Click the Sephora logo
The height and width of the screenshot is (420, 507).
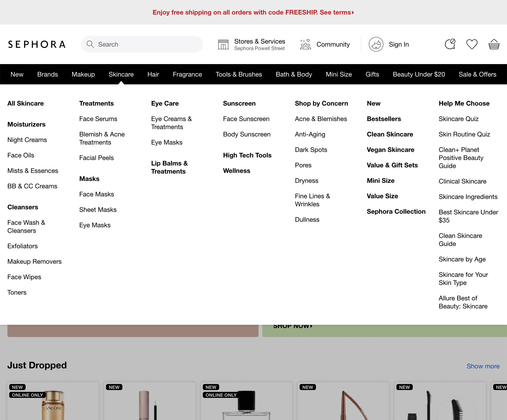[36, 44]
